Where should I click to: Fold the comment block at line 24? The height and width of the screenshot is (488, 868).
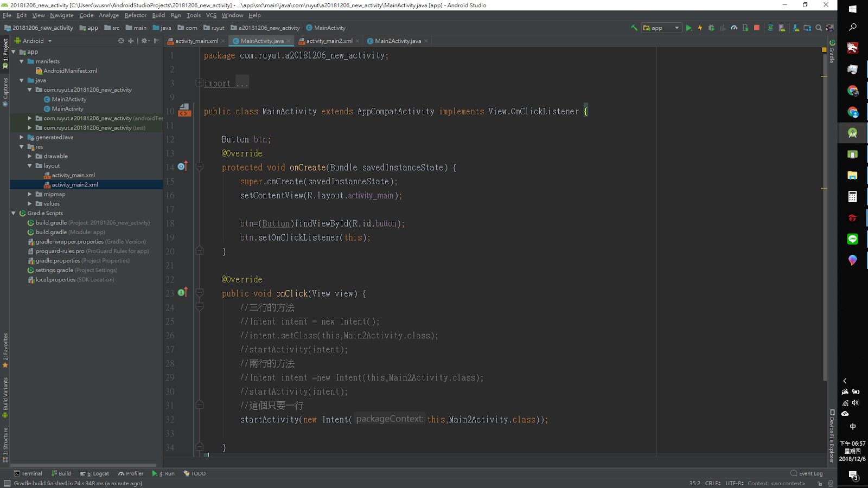click(x=199, y=306)
